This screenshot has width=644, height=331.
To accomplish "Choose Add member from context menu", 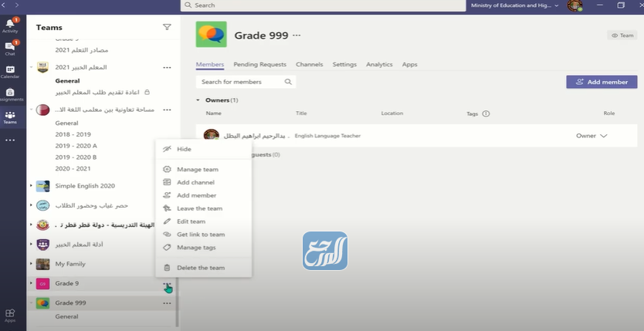I will [203, 196].
